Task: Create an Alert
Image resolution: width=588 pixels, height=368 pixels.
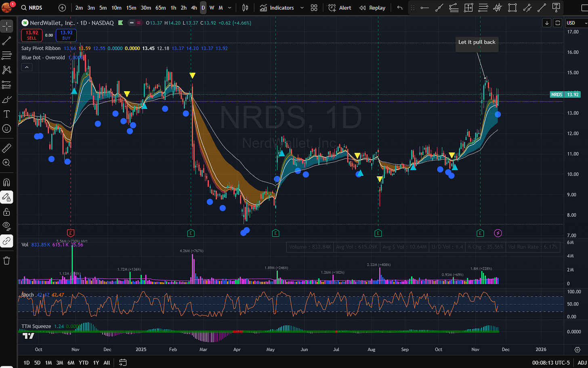Action: 340,8
